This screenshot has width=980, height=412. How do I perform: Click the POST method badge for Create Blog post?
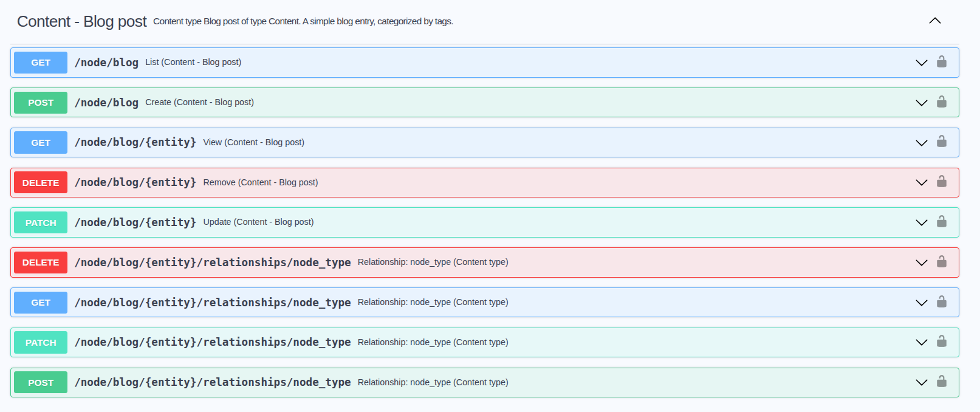41,103
